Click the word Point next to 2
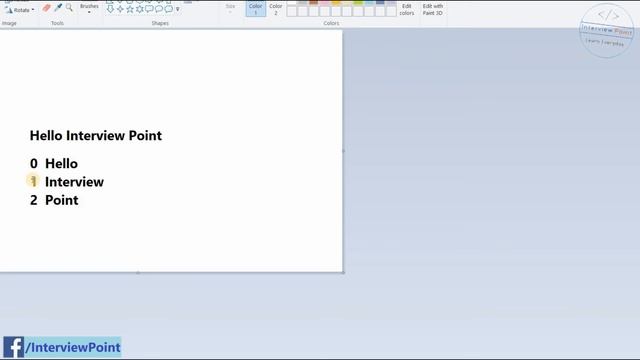 [x=62, y=200]
